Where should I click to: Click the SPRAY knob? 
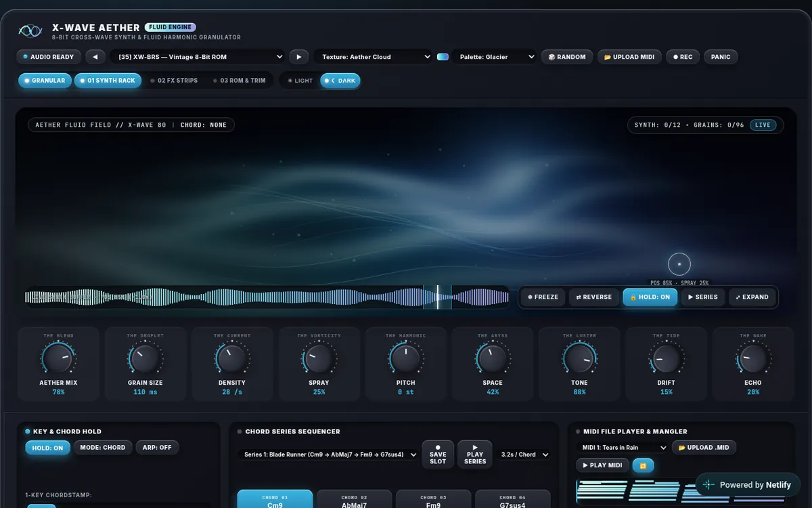(x=319, y=358)
